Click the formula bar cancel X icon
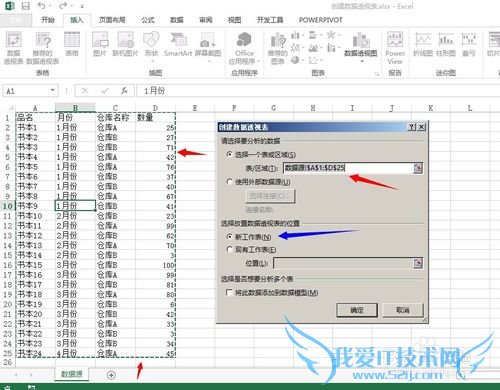The image size is (500, 390). (85, 91)
